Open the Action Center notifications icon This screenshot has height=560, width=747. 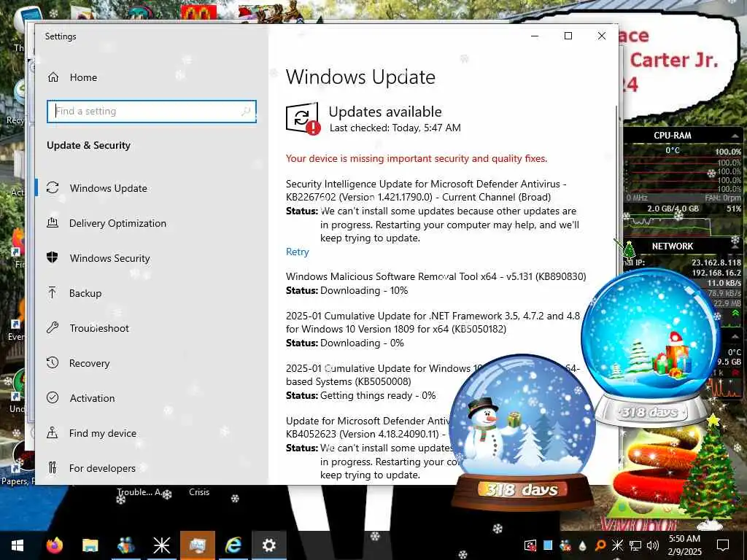pos(723,545)
